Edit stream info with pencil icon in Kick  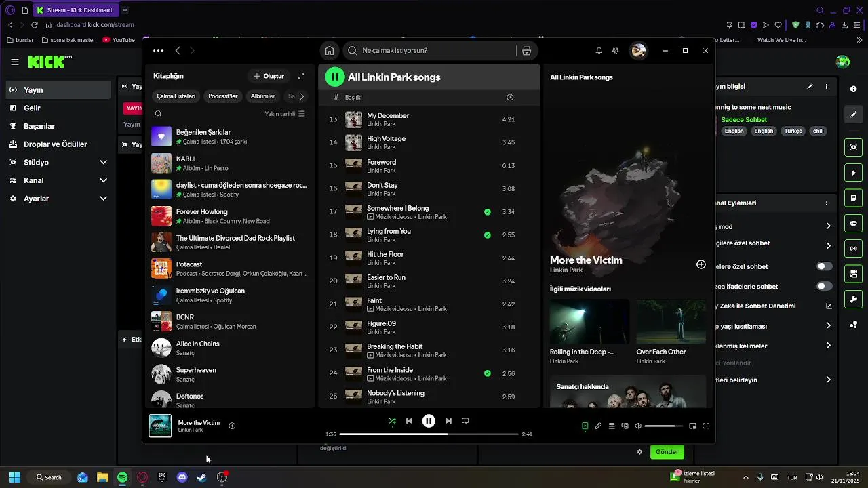(x=810, y=87)
